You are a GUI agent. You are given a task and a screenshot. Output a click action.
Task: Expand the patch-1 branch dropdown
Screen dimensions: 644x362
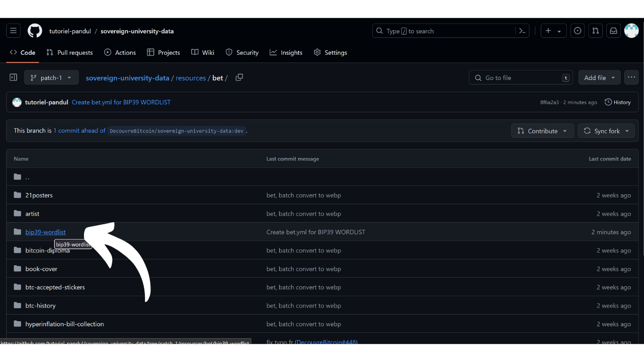pyautogui.click(x=51, y=77)
